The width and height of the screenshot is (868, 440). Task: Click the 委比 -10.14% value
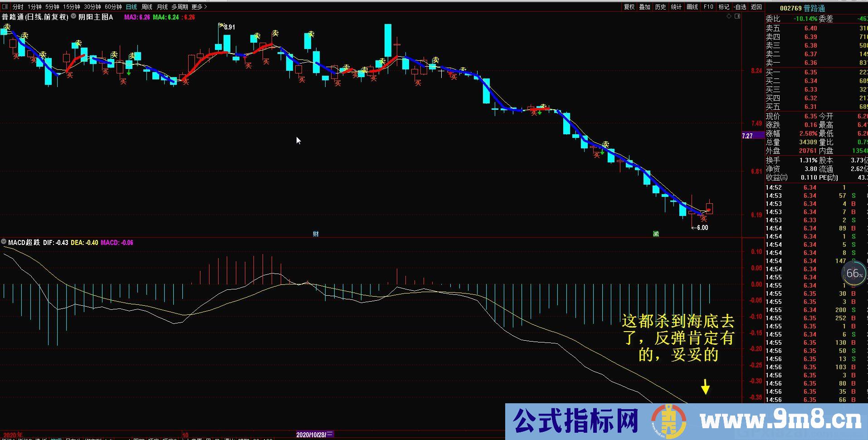pyautogui.click(x=805, y=19)
